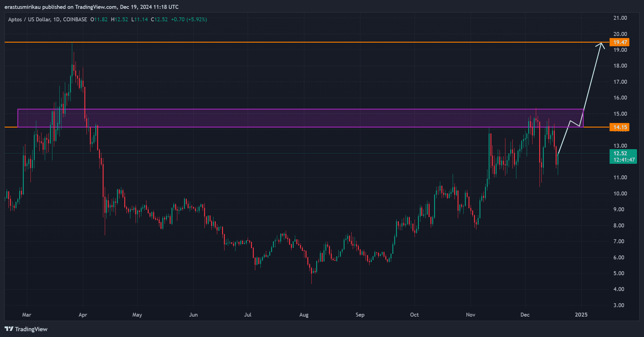The image size is (644, 337).
Task: Click the 7.00 price scale label
Action: coord(619,241)
